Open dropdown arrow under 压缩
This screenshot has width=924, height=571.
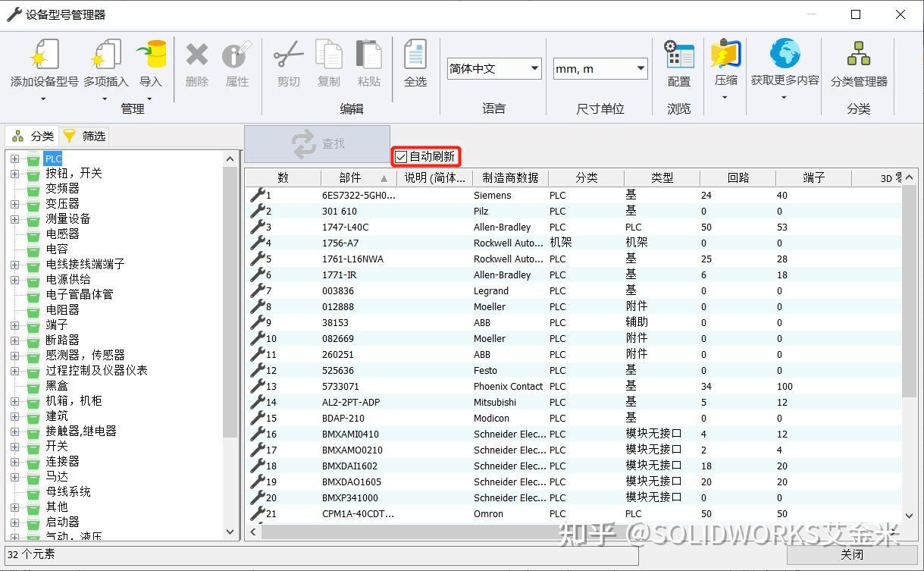coord(725,97)
